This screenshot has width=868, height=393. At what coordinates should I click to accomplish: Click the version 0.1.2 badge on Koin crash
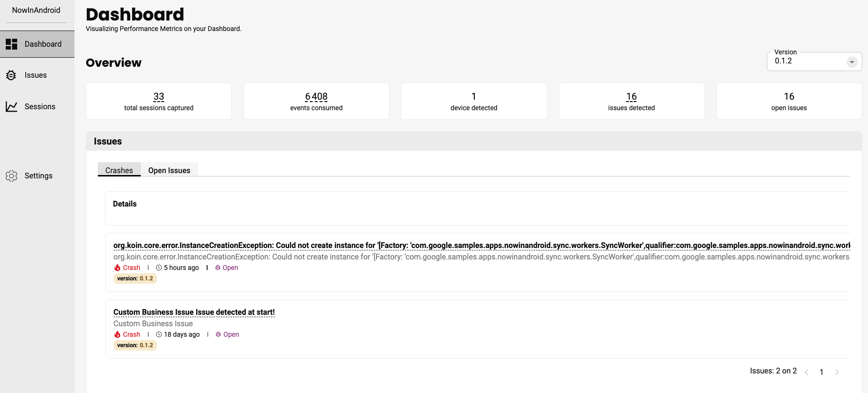[135, 279]
